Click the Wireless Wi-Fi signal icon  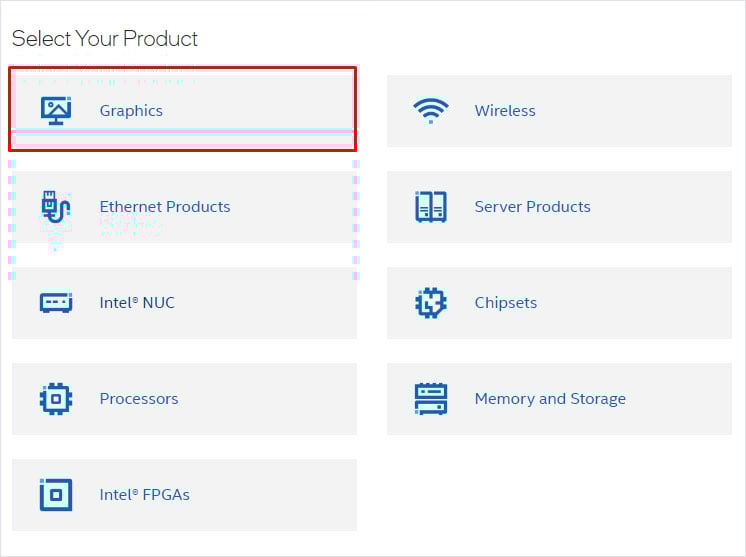click(x=431, y=110)
